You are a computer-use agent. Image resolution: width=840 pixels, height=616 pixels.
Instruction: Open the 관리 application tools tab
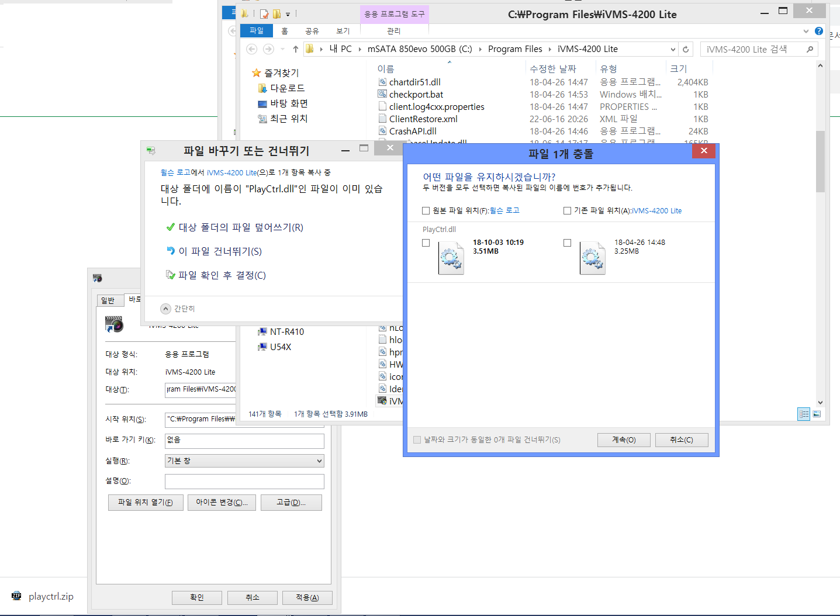click(394, 31)
